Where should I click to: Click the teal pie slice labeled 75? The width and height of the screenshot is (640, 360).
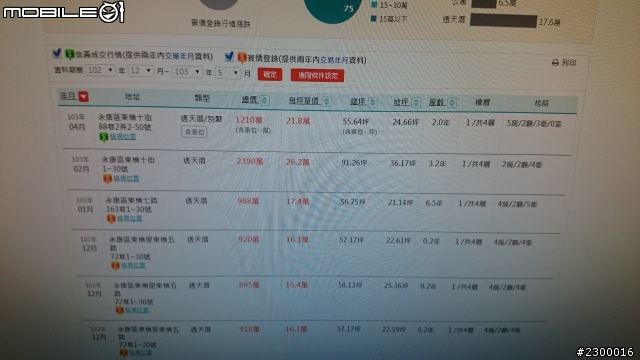333,9
